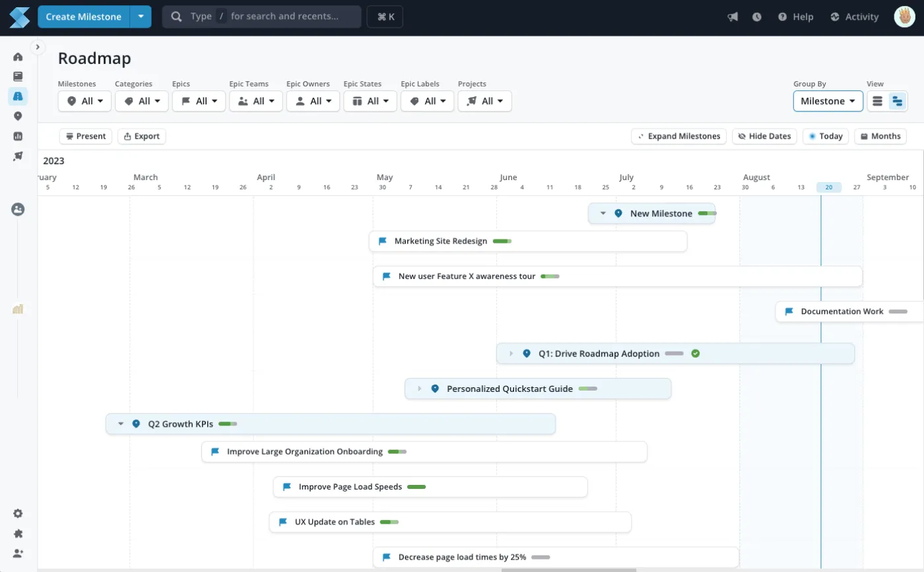Expand the Personalized Quickstart Guide milestone
The width and height of the screenshot is (924, 572).
[419, 389]
